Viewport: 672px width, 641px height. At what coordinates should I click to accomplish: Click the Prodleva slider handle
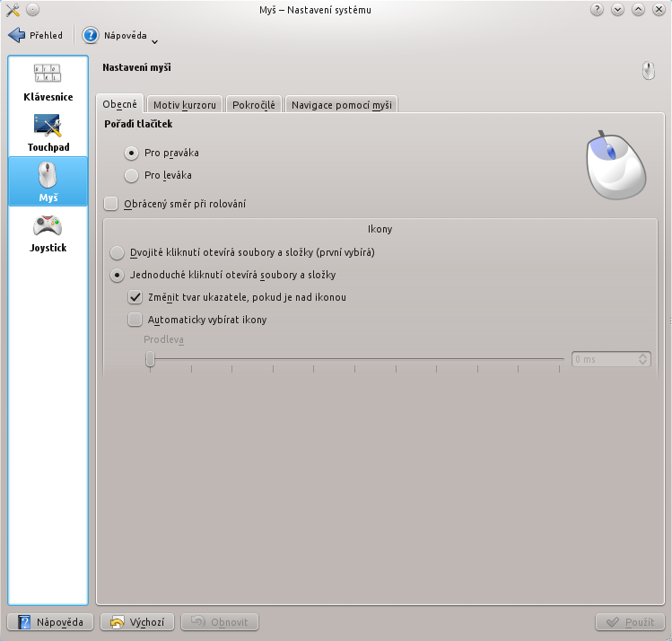[150, 359]
